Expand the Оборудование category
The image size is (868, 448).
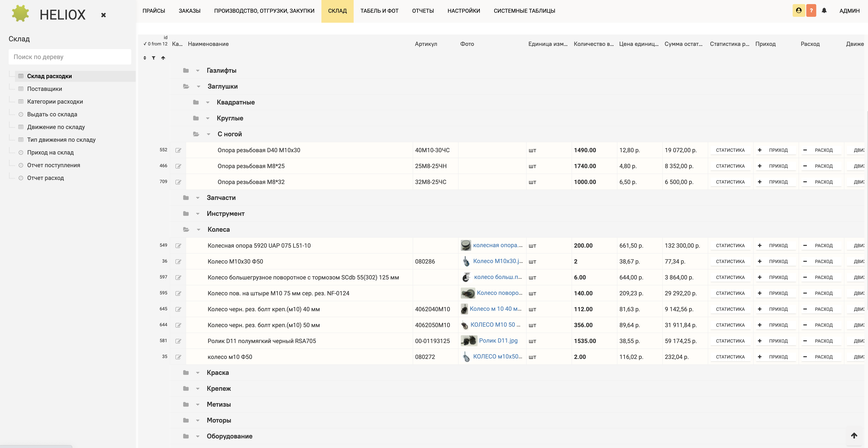(x=198, y=436)
